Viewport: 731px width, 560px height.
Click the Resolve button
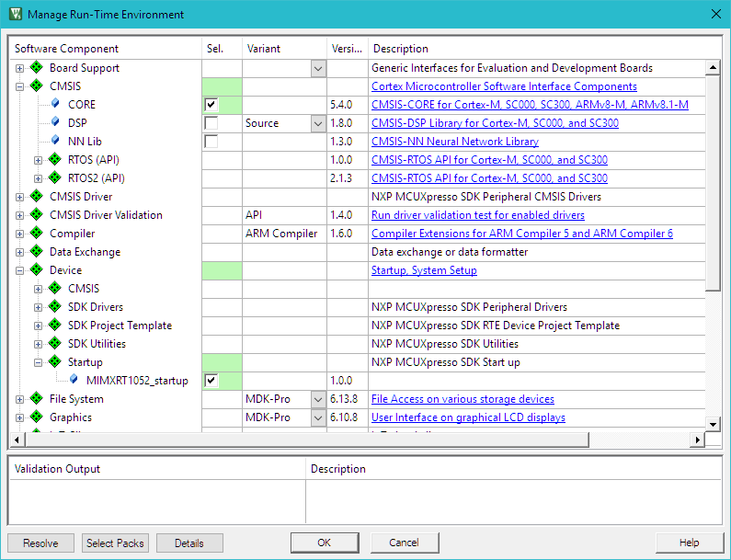point(41,543)
